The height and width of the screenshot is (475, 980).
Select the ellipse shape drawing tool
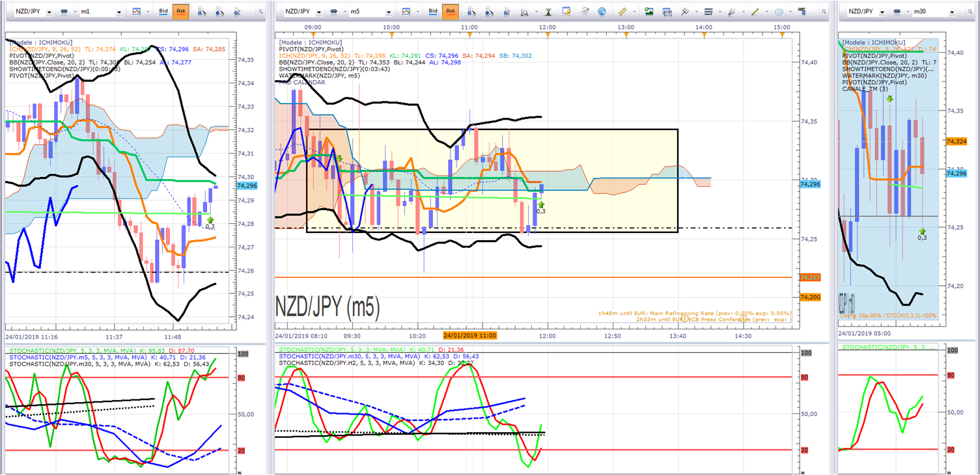tap(779, 12)
